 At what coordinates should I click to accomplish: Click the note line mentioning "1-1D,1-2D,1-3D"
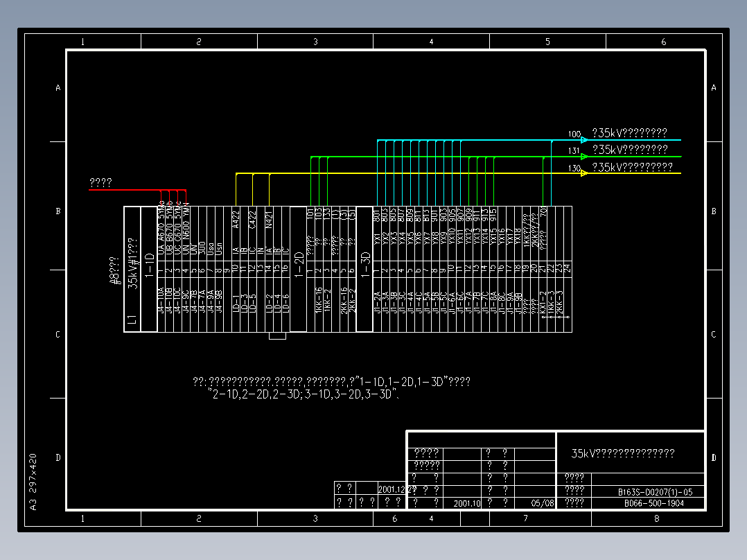(x=331, y=382)
